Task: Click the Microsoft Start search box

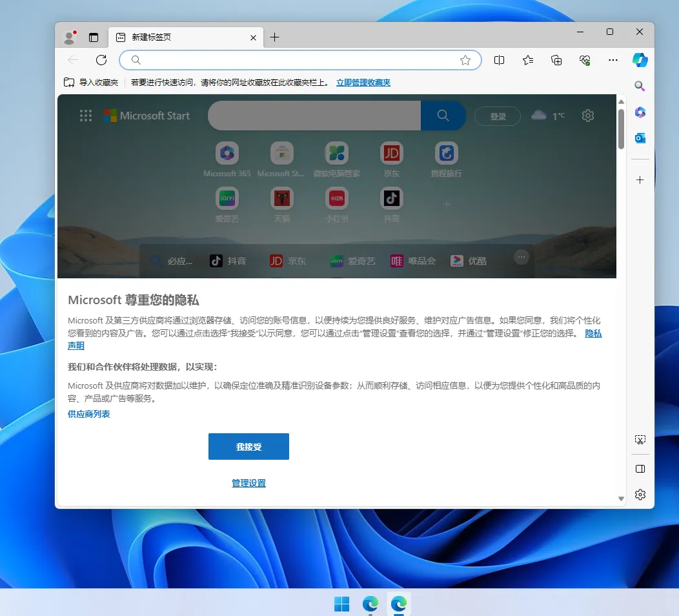Action: click(314, 115)
